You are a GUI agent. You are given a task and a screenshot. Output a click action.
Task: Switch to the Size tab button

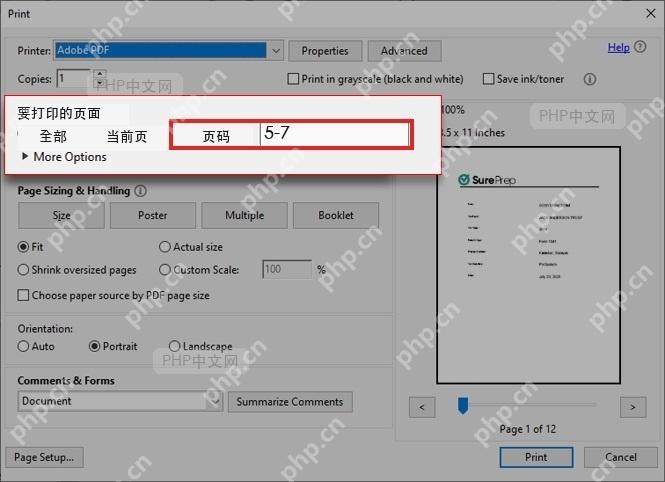[61, 215]
